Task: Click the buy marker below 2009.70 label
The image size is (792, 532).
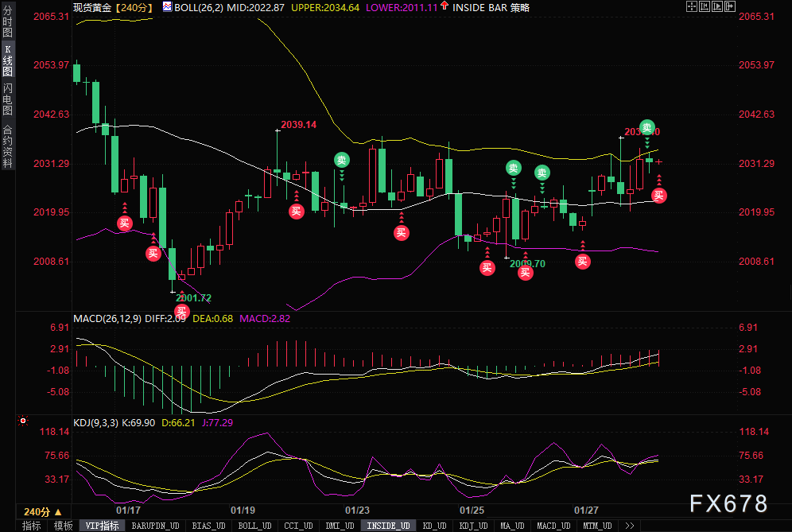Action: pos(525,273)
